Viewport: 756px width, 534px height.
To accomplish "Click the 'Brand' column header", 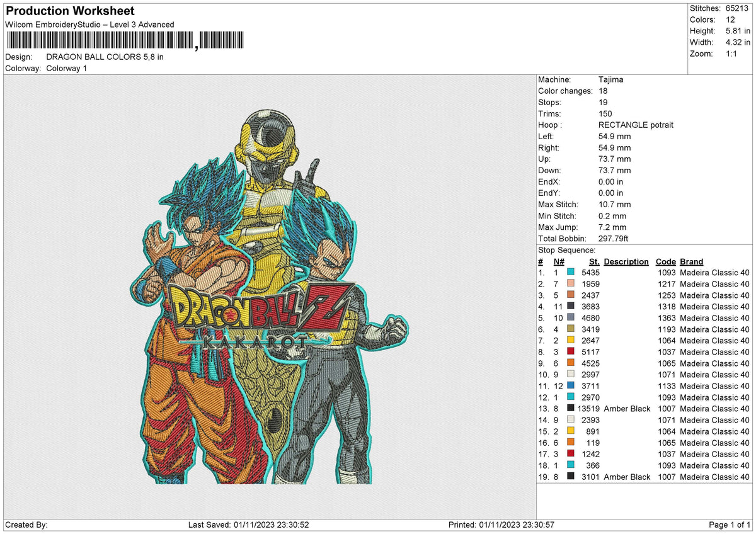I will coord(692,261).
